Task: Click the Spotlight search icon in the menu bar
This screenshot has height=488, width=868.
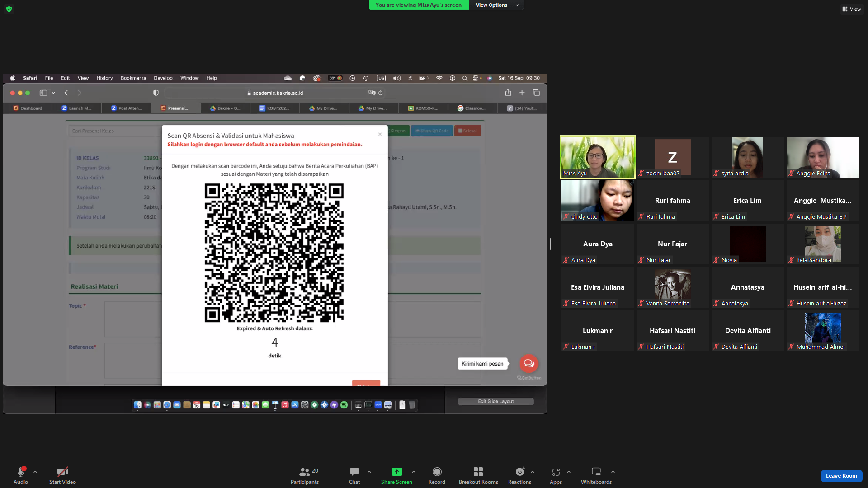Action: point(465,78)
